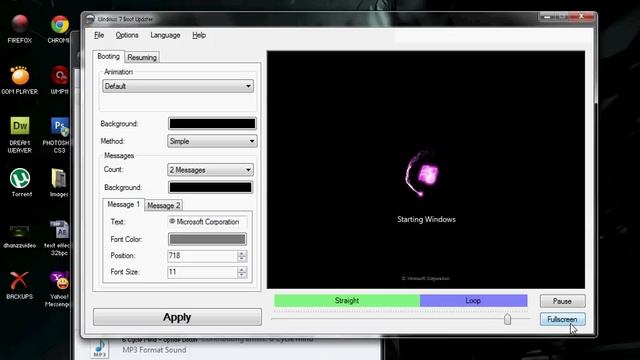Image resolution: width=640 pixels, height=360 pixels.
Task: Adjust the Position spinner arrows
Action: pyautogui.click(x=242, y=256)
